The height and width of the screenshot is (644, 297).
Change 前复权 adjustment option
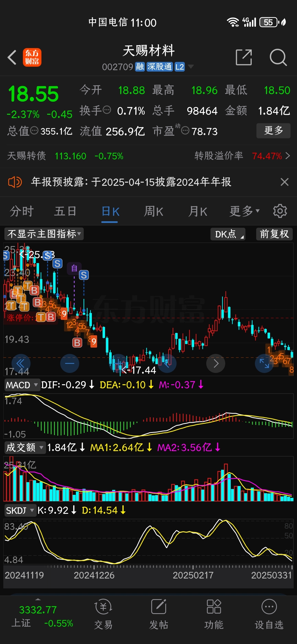(x=274, y=234)
